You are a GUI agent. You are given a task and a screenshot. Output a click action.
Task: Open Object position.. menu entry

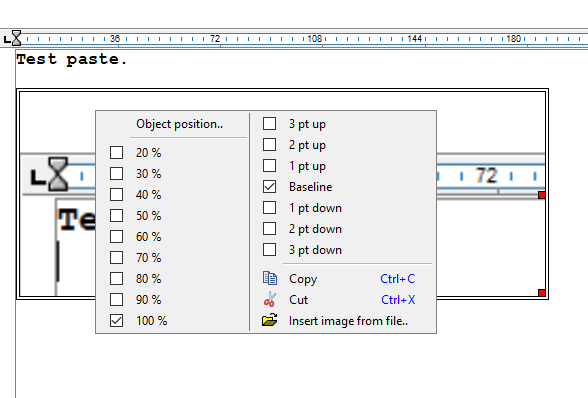tap(179, 124)
